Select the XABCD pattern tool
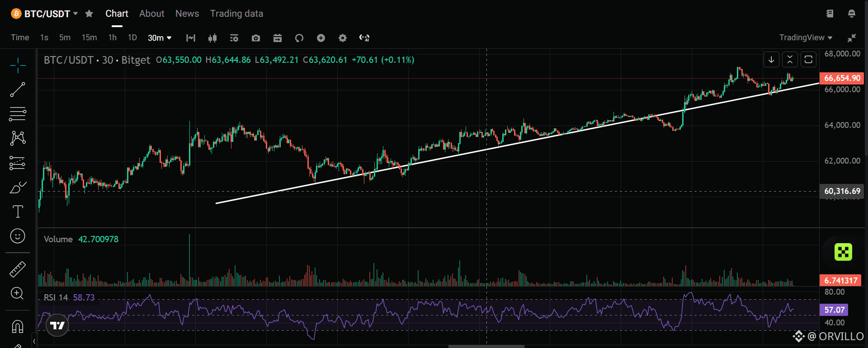The width and height of the screenshot is (868, 348). [18, 138]
